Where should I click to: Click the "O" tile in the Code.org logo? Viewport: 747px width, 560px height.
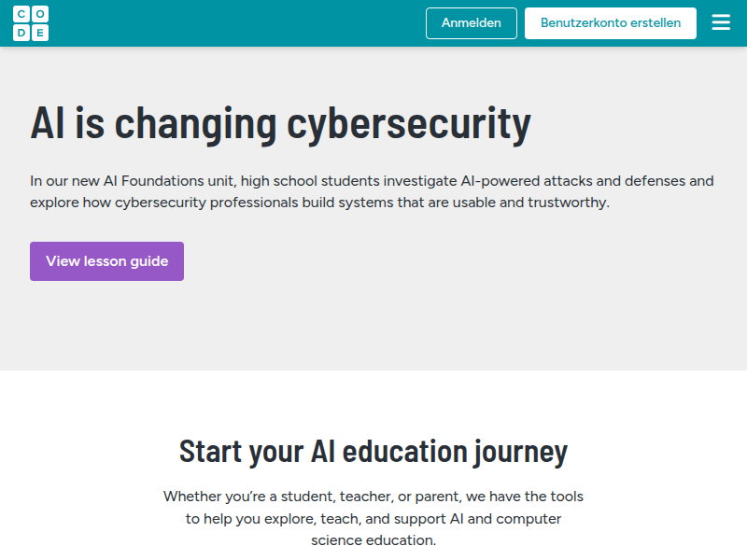click(x=40, y=14)
